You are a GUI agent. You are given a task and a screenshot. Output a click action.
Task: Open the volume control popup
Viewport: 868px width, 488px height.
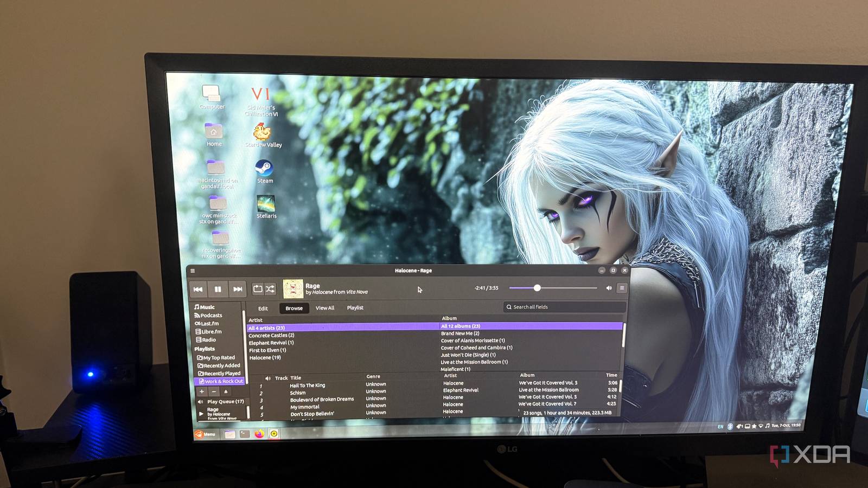click(x=609, y=287)
